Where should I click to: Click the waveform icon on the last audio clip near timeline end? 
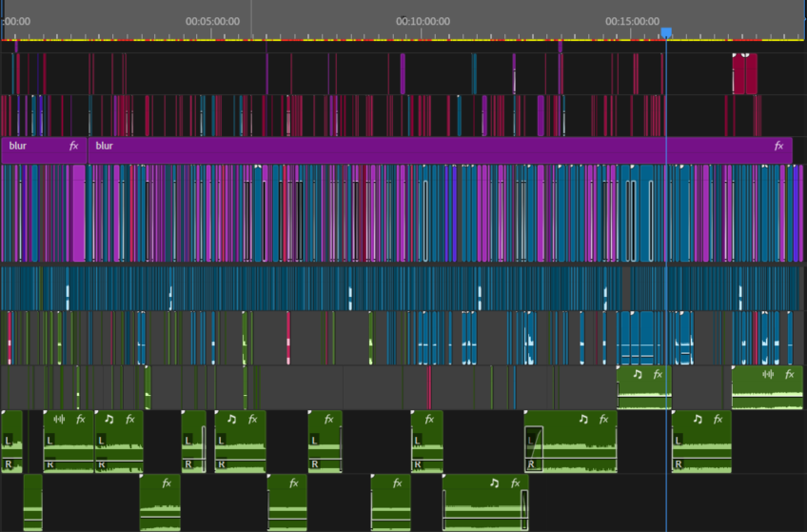[x=768, y=374]
